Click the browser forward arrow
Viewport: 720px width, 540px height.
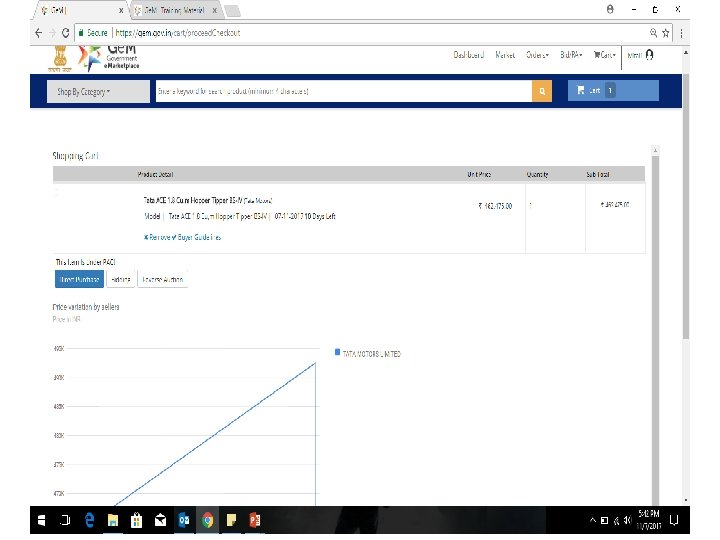pos(52,33)
